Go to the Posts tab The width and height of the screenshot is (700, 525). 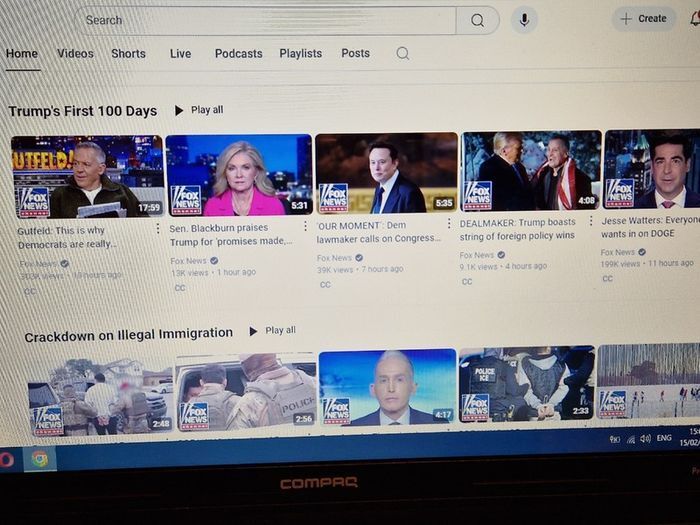click(x=356, y=53)
